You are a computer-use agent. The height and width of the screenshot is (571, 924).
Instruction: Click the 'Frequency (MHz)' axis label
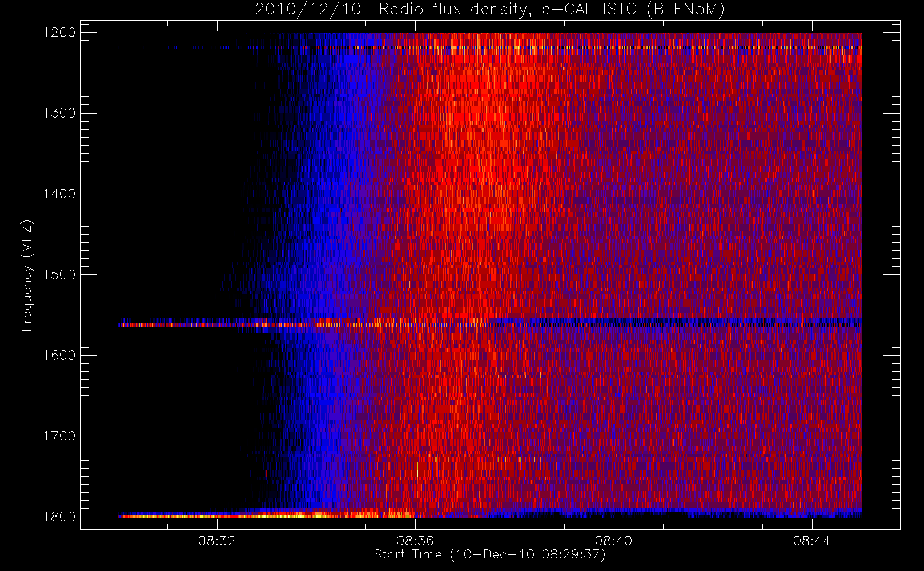26,275
